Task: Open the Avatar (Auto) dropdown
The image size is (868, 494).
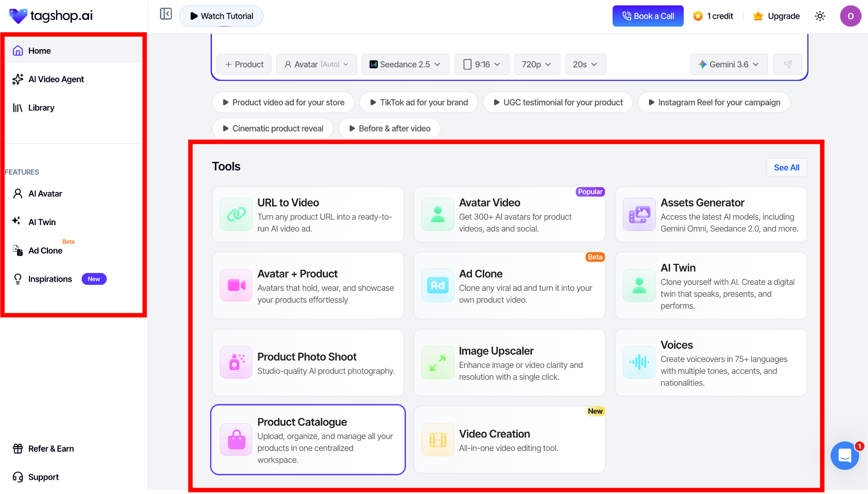Action: pos(316,65)
